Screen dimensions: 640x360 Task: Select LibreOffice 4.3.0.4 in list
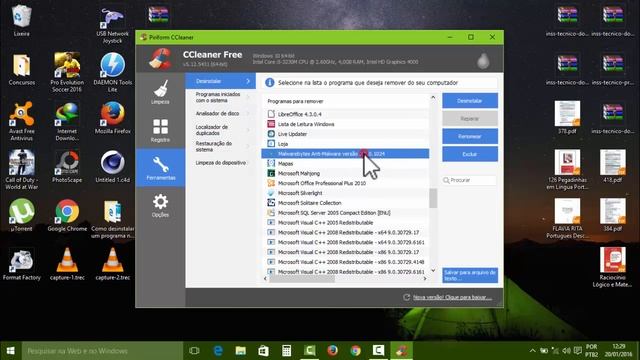[x=345, y=114]
